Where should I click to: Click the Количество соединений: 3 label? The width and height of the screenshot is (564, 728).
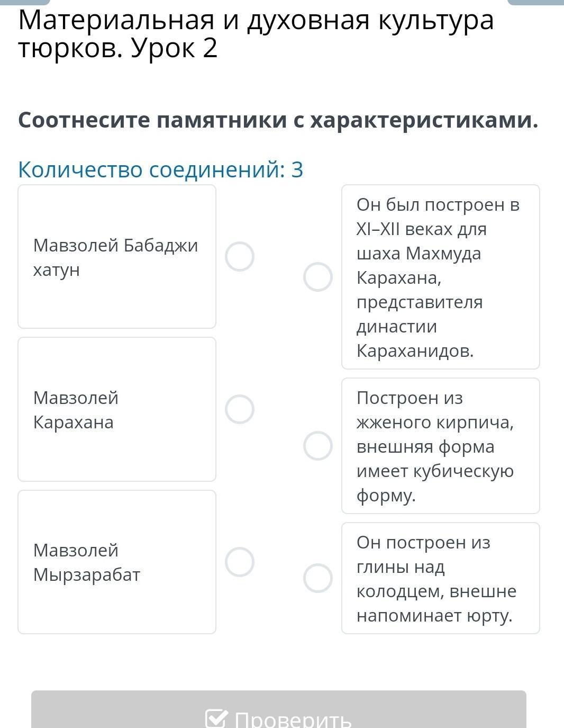[x=161, y=169]
